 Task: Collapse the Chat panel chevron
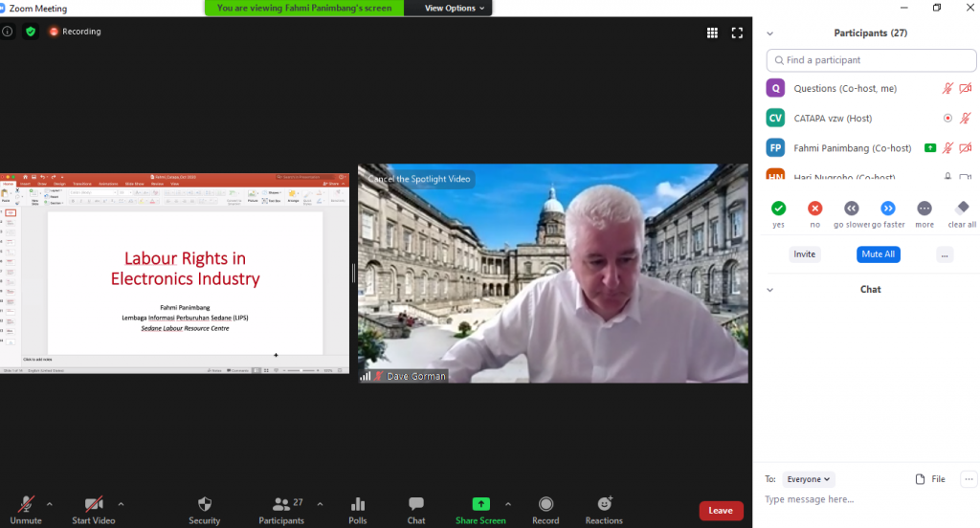tap(770, 290)
